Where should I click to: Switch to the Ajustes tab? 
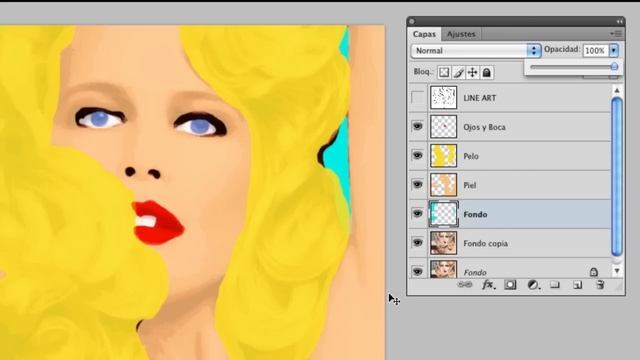click(461, 34)
